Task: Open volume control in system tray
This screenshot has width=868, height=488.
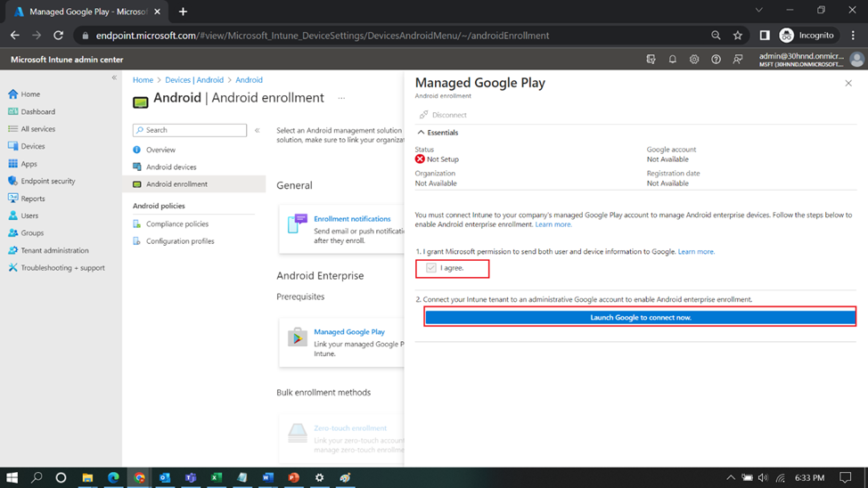Action: 763,477
